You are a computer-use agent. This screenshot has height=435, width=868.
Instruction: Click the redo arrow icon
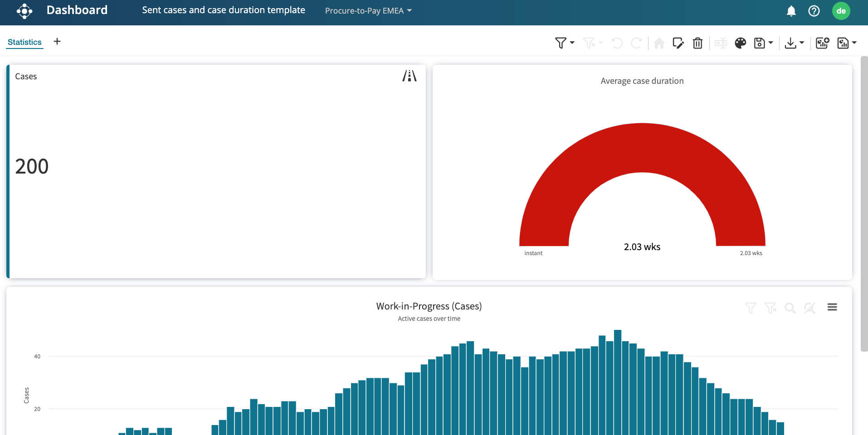tap(636, 43)
